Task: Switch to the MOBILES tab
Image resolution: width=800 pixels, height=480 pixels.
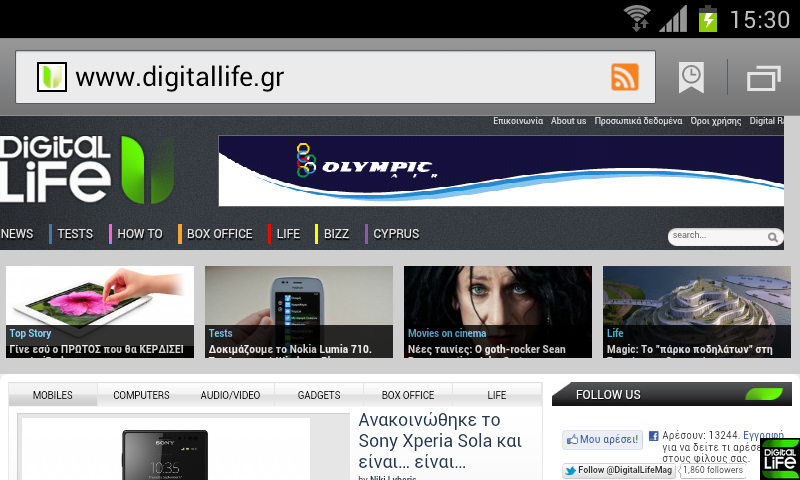Action: click(53, 395)
